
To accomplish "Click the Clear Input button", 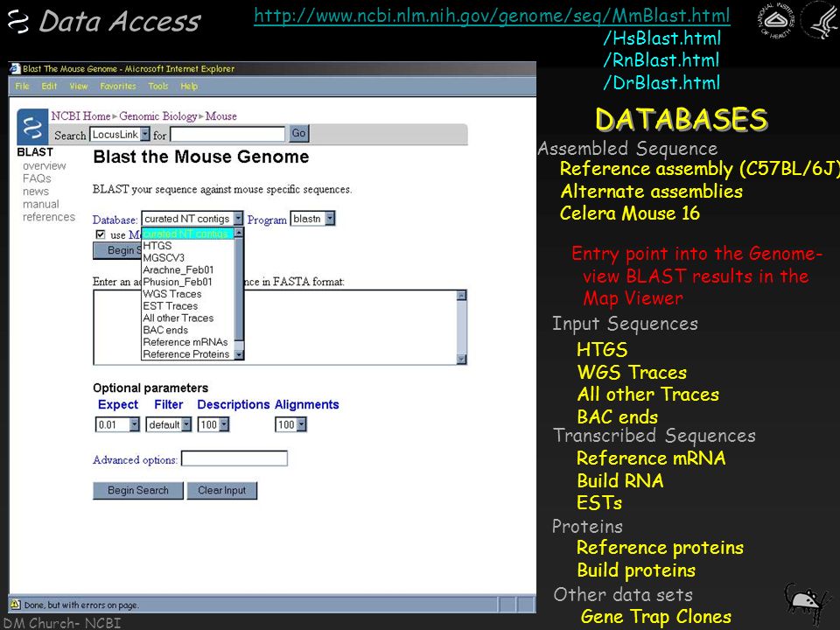I will pos(221,490).
